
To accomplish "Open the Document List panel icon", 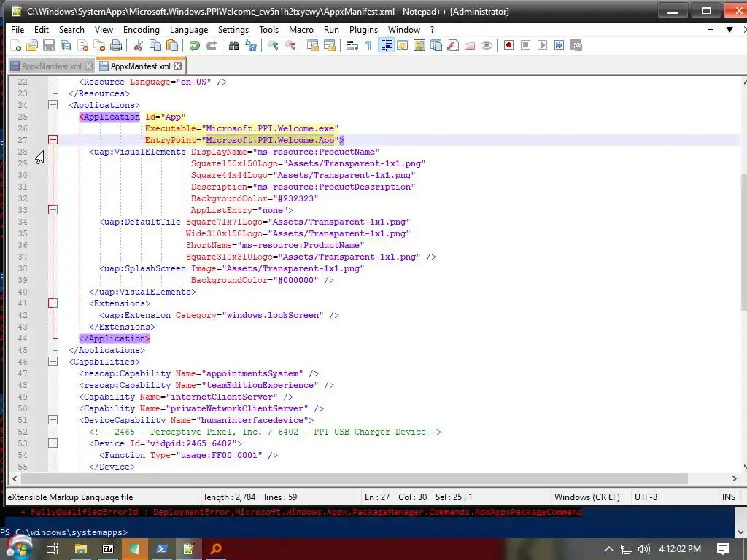I will click(436, 45).
